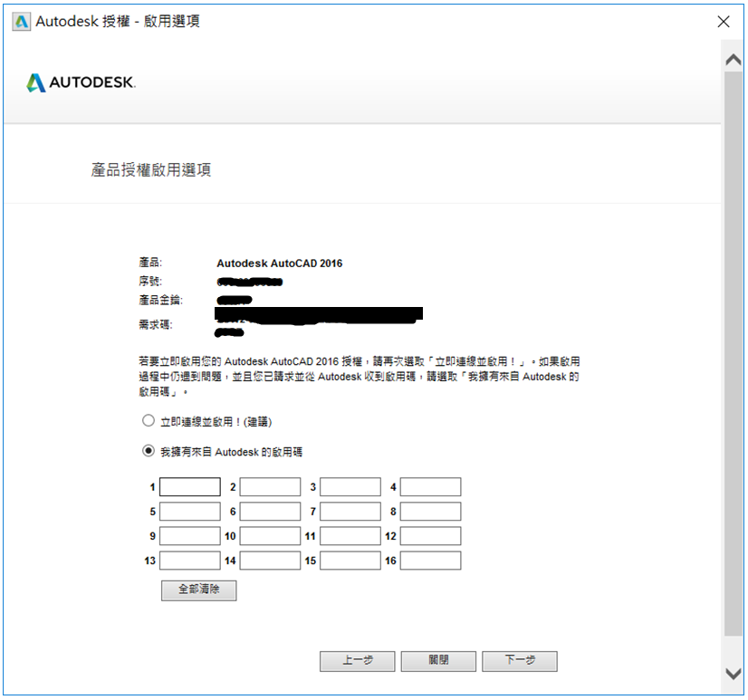This screenshot has width=748, height=700.
Task: Click activation code field 16
Action: 430,561
